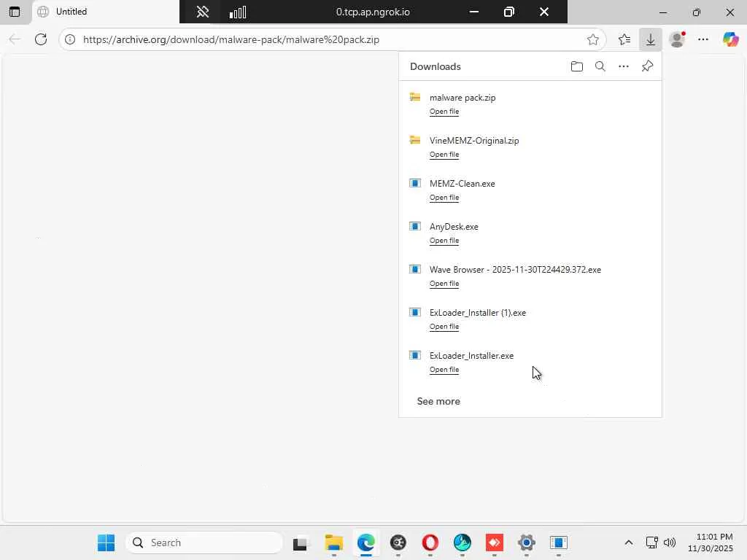Click the AnyDesk.exe file icon
This screenshot has height=560, width=747.
[x=415, y=226]
